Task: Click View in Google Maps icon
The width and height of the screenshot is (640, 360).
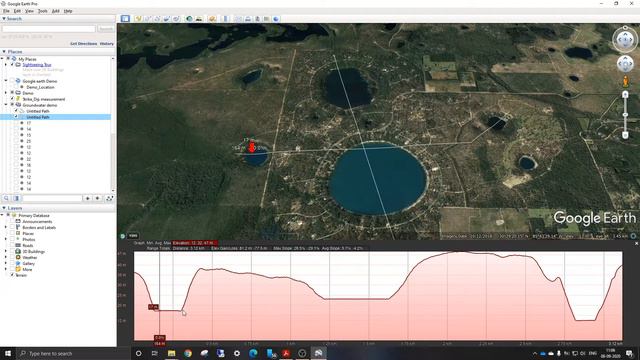Action: 267,19
